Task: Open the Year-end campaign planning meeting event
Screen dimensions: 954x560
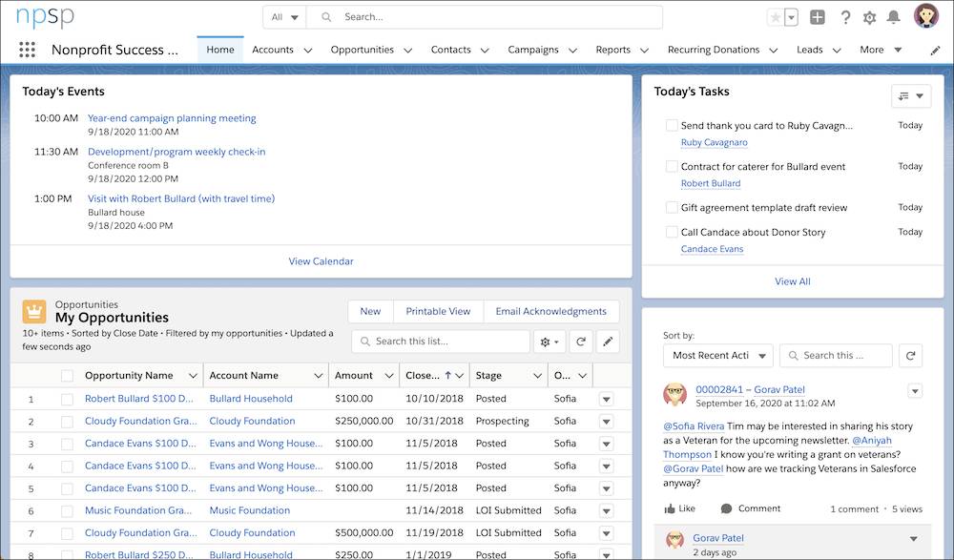Action: (172, 118)
